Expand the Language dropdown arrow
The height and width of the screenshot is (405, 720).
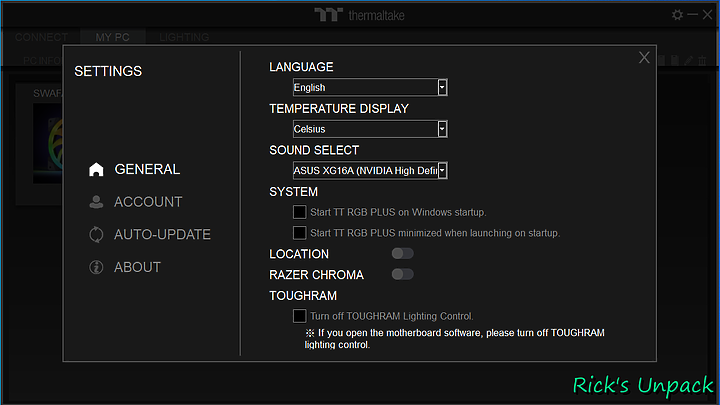442,87
